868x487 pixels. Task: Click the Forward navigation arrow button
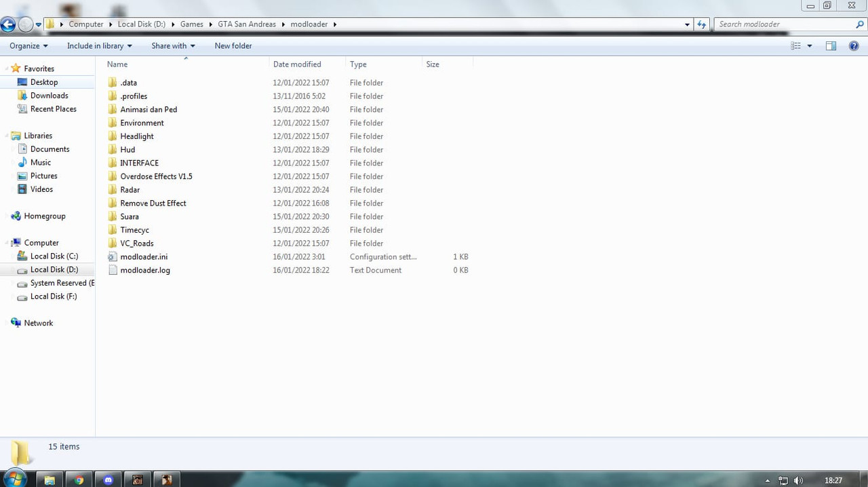pyautogui.click(x=25, y=25)
